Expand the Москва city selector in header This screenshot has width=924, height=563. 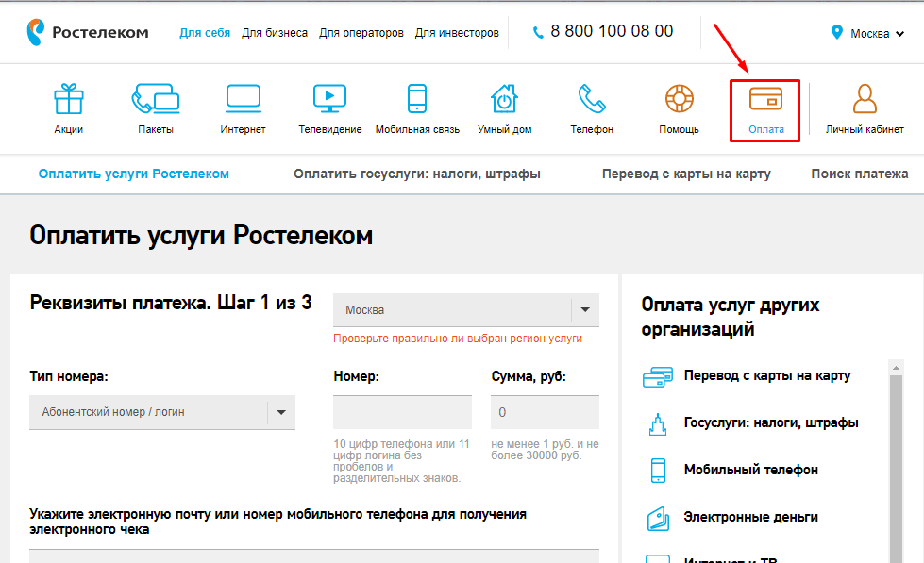click(868, 34)
